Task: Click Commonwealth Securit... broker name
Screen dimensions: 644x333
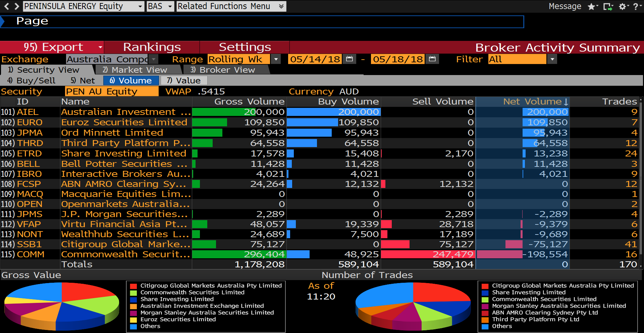Action: 126,255
